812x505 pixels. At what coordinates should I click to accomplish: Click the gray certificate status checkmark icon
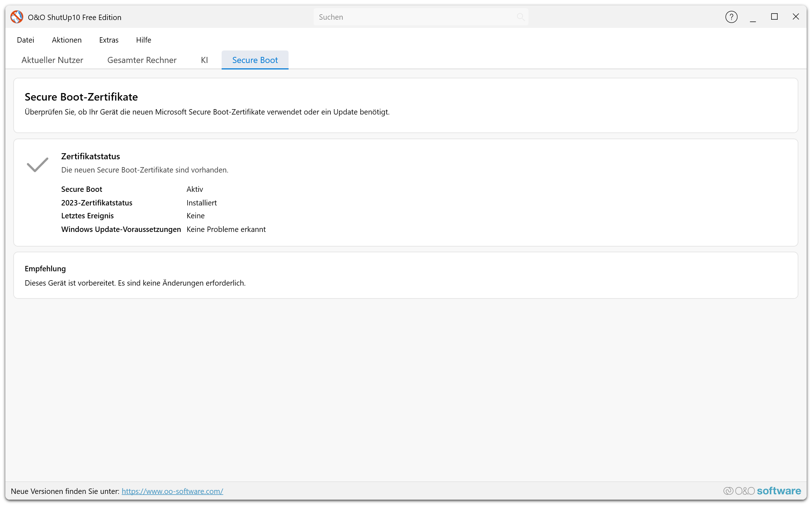tap(38, 165)
